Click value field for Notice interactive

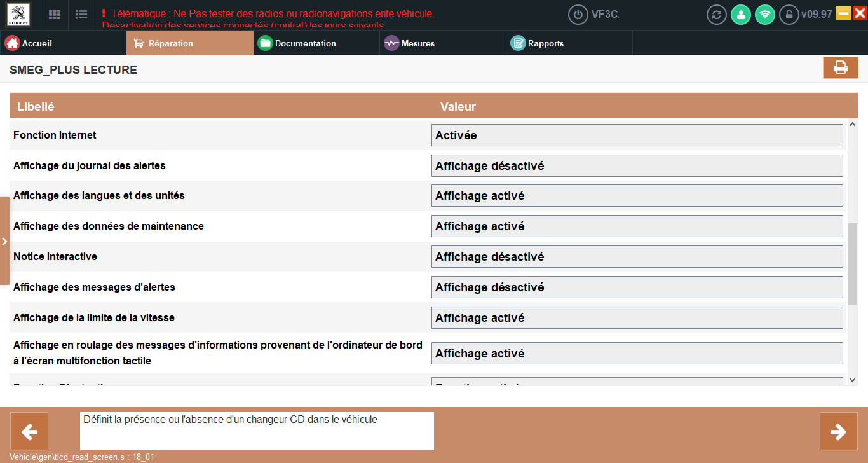tap(637, 257)
